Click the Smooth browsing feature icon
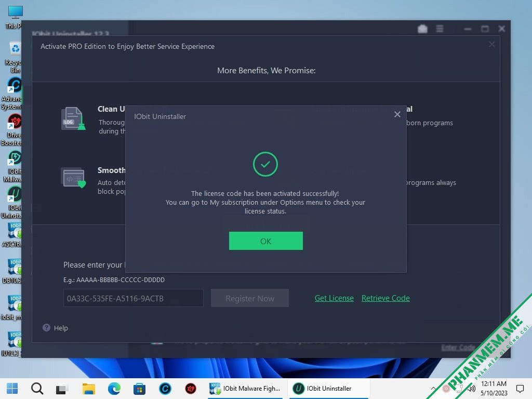532x399 pixels. 73,178
